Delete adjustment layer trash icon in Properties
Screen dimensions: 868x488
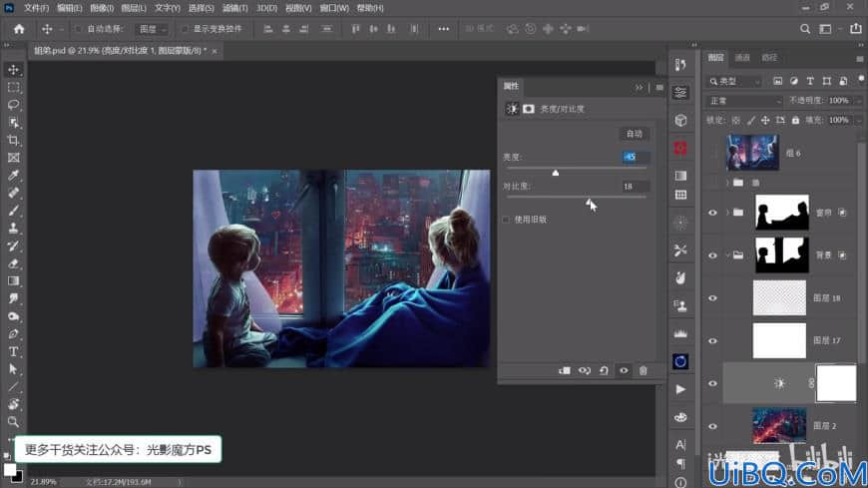tap(644, 370)
